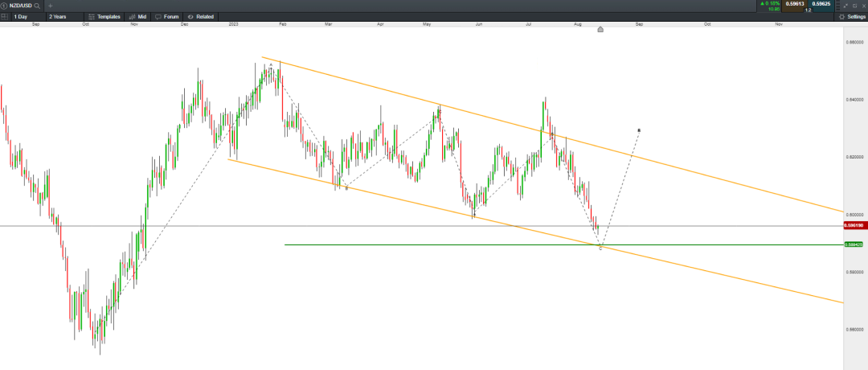Click the red current price 0.596190 label
The height and width of the screenshot is (370, 868).
point(853,225)
